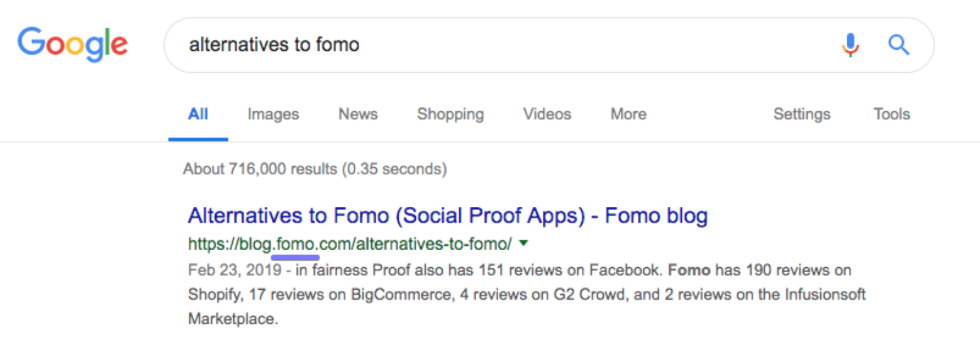Switch to the Images tab

click(273, 114)
